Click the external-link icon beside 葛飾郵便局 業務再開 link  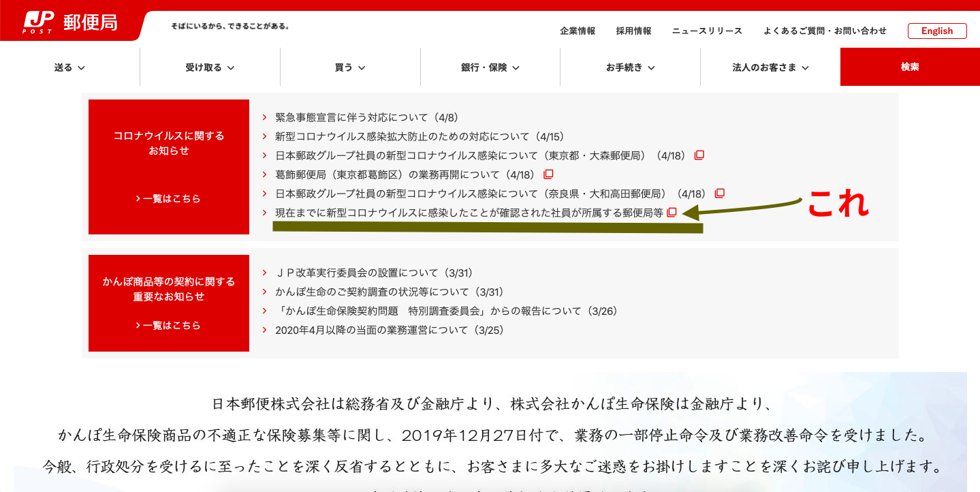click(548, 174)
